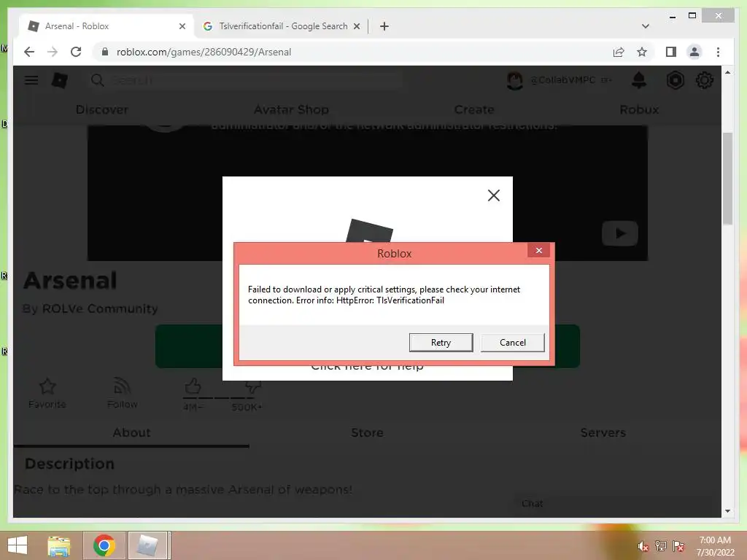The height and width of the screenshot is (560, 747).
Task: Select the roblox.com URL in the address bar
Action: [204, 52]
